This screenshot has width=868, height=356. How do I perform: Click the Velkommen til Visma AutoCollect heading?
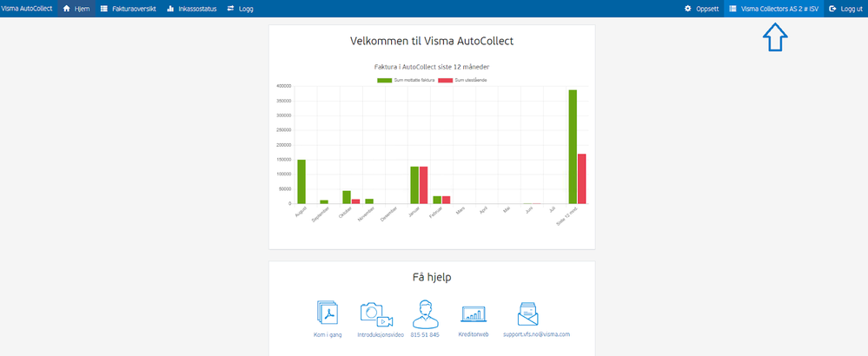[432, 41]
